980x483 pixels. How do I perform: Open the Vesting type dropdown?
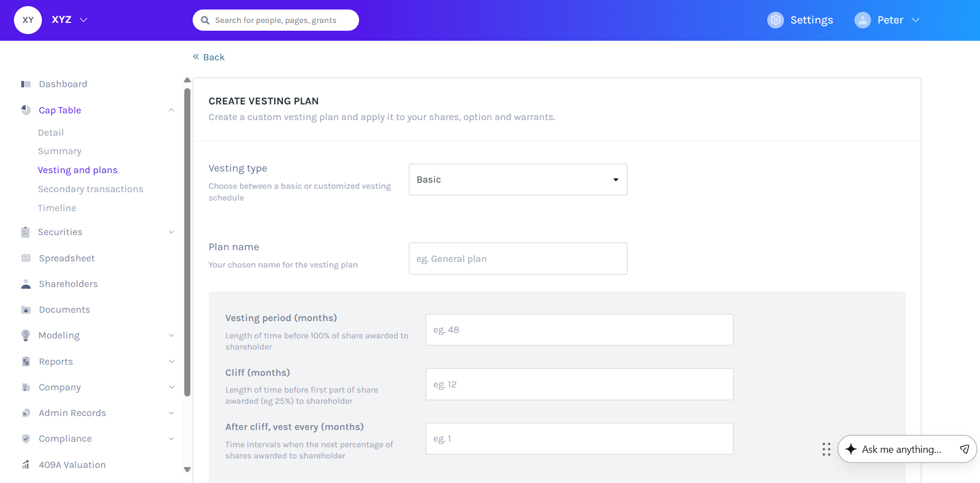click(518, 180)
